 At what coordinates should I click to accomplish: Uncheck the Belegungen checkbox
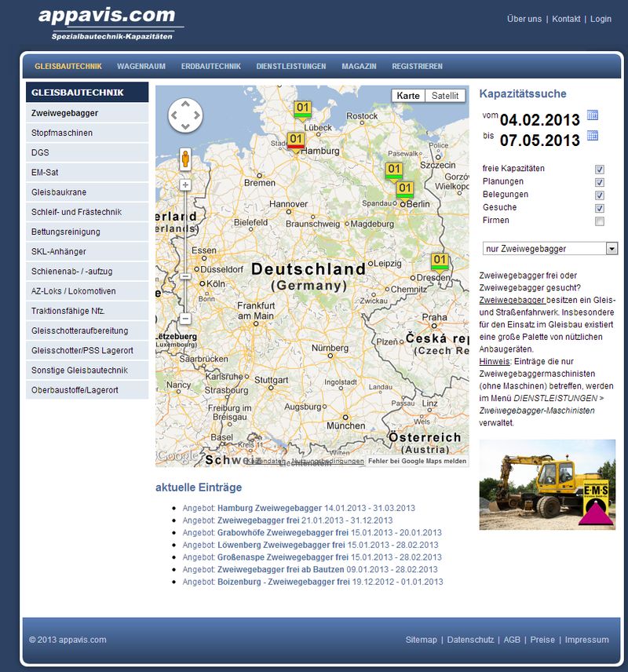click(x=599, y=195)
